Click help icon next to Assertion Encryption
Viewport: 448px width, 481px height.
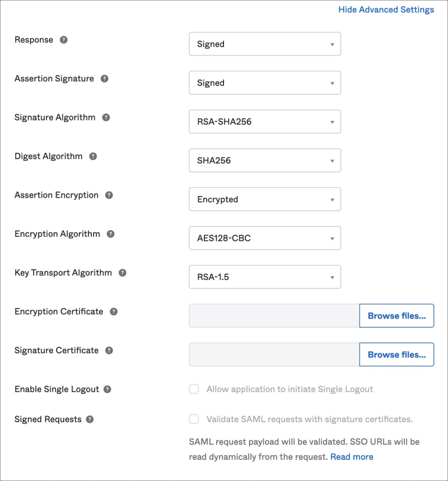point(109,195)
